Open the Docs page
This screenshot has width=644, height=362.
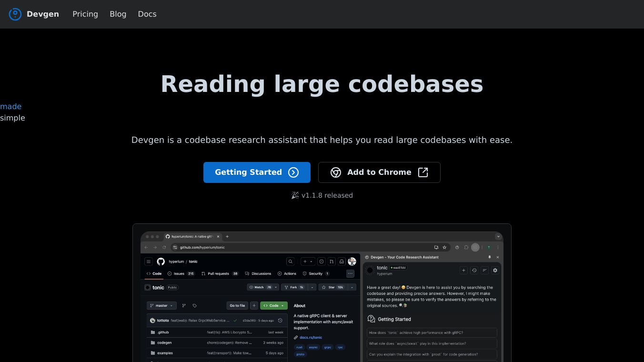(147, 14)
